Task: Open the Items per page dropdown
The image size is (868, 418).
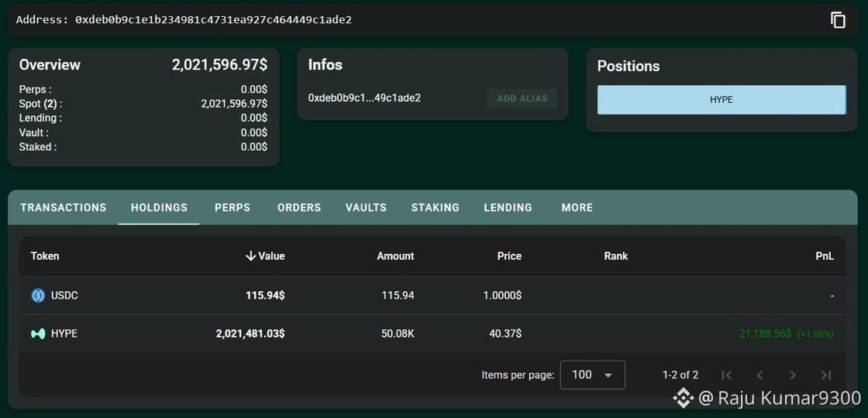Action: pyautogui.click(x=592, y=375)
